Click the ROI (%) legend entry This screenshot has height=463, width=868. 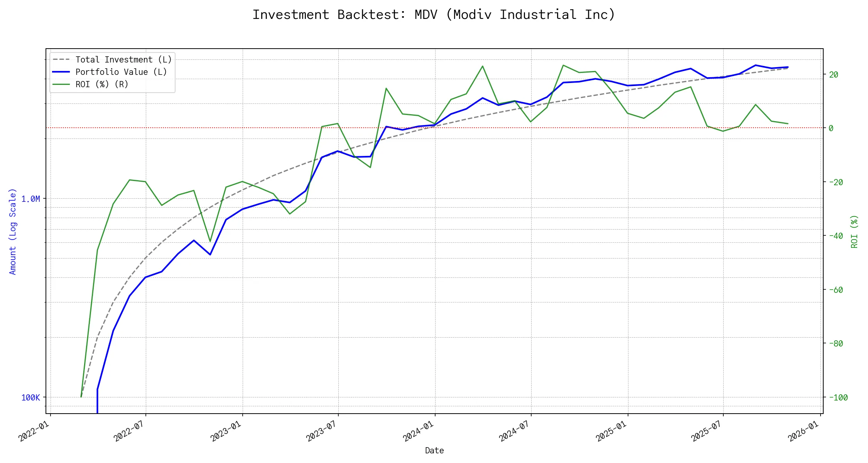(102, 84)
